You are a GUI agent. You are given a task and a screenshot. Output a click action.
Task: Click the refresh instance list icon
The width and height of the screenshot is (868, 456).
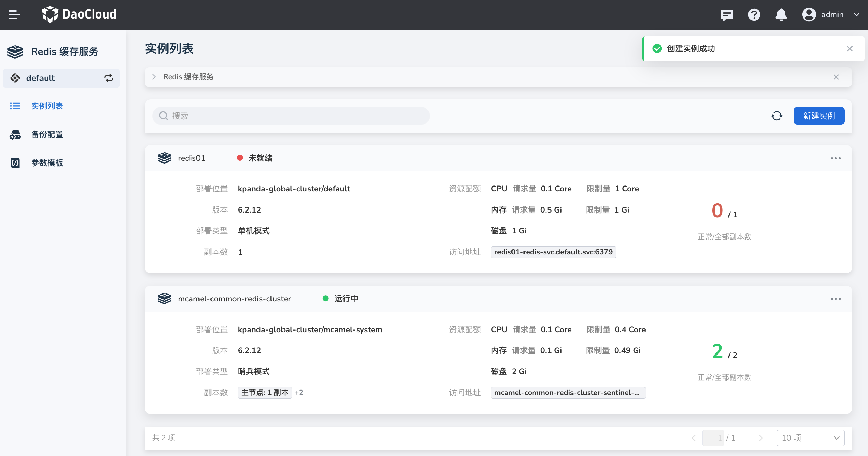tap(776, 116)
